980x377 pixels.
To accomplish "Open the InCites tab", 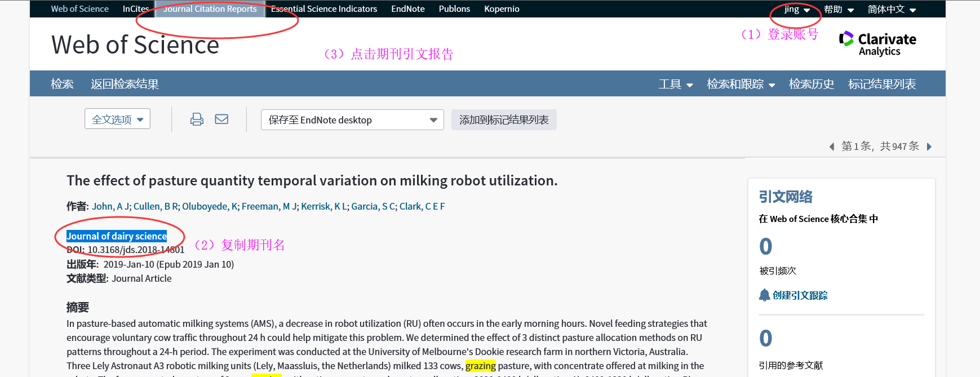I will 136,9.
